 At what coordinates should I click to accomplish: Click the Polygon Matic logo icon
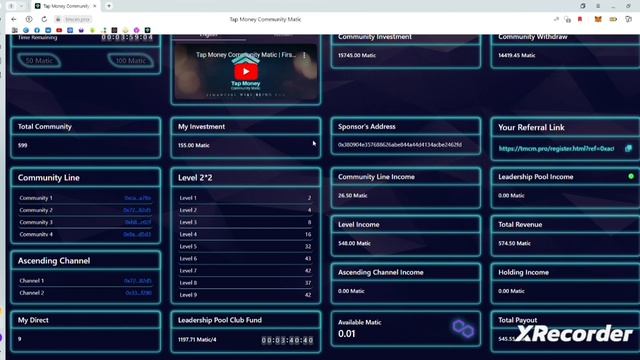click(x=463, y=329)
